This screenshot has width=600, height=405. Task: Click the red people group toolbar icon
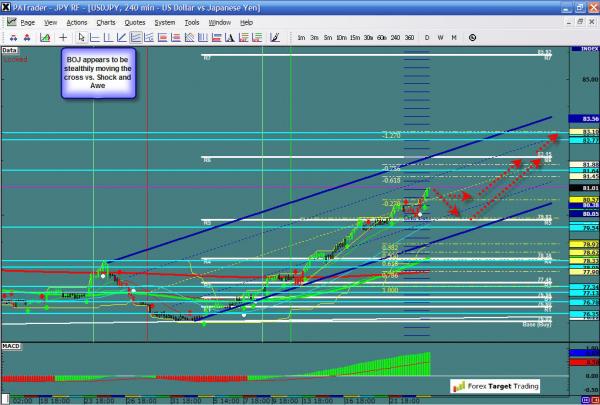(x=27, y=38)
